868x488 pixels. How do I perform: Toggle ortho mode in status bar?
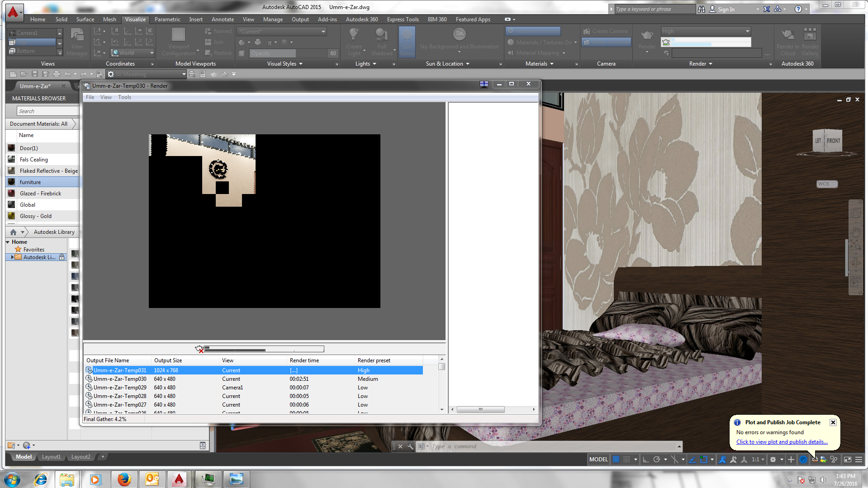click(646, 460)
